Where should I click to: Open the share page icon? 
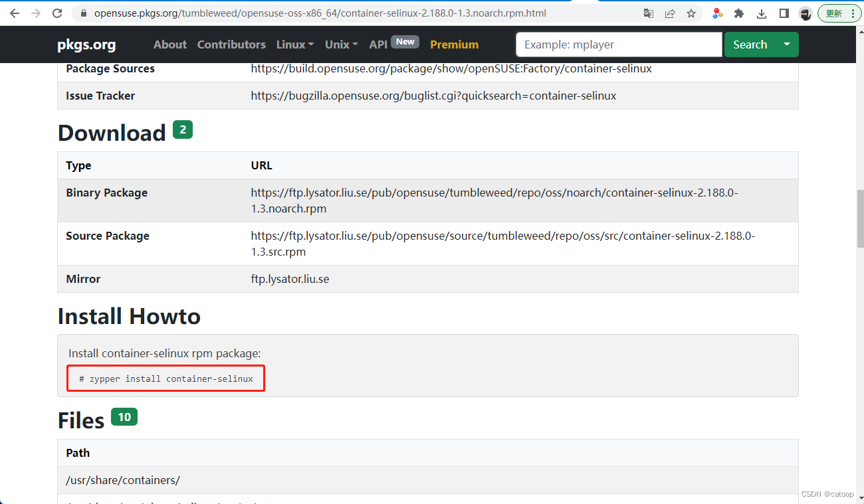tap(670, 13)
